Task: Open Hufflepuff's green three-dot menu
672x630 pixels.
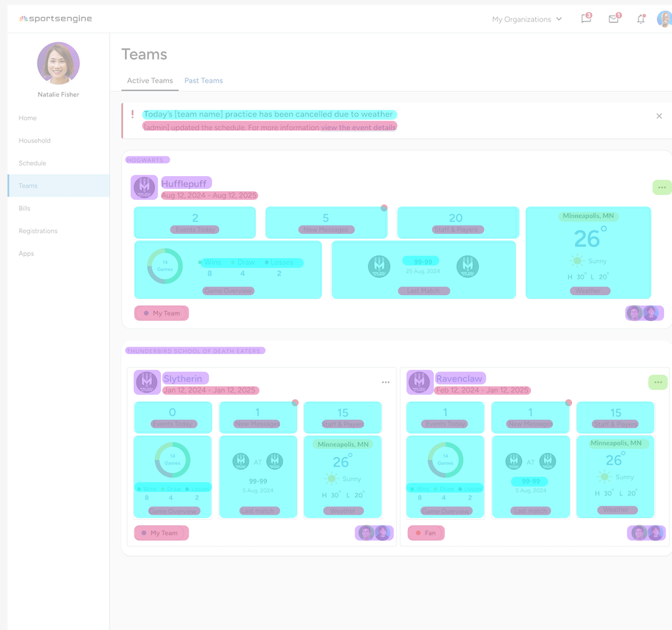Action: (x=662, y=187)
